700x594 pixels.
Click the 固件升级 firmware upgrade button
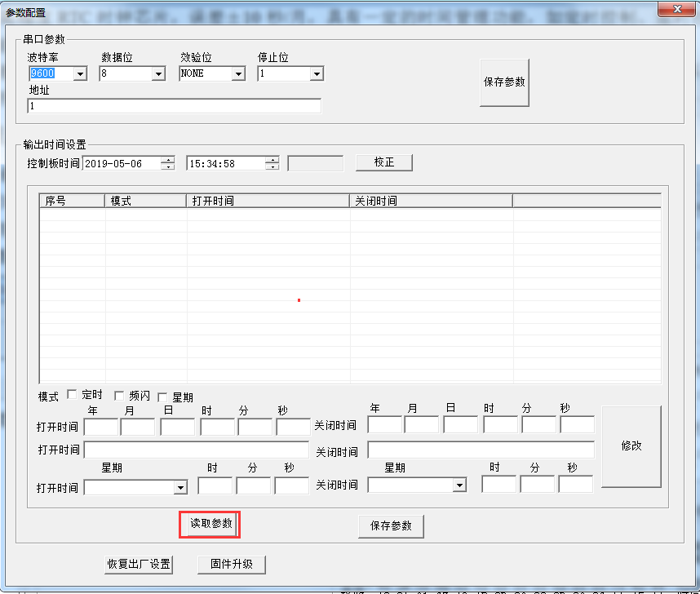[232, 565]
